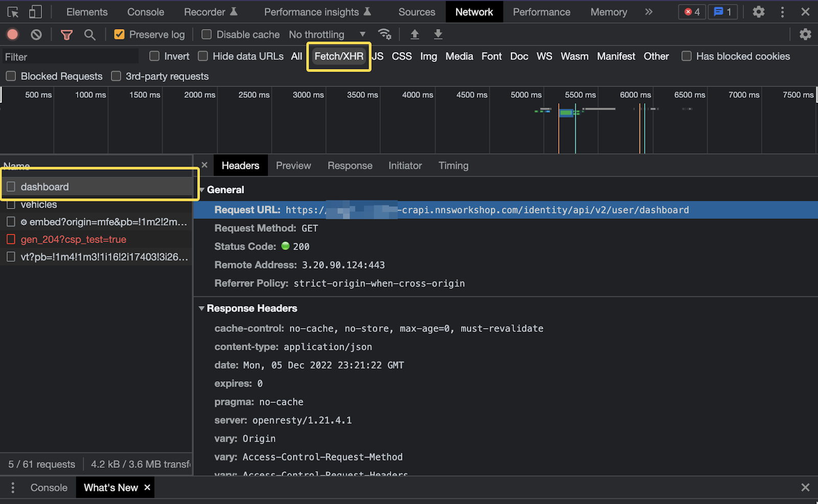Select the vehicles request row
Screen dimensions: 818x504
96,204
